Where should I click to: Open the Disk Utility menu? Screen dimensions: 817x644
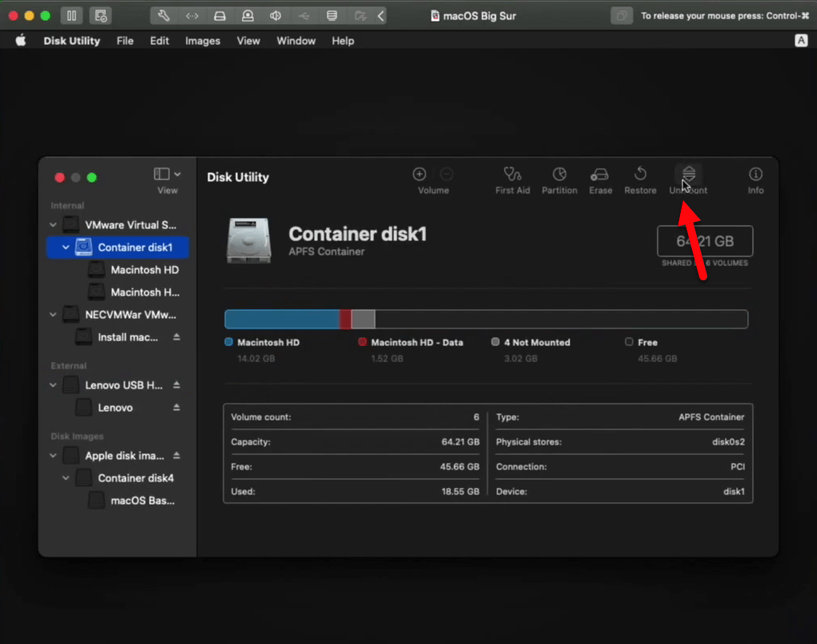pyautogui.click(x=72, y=41)
